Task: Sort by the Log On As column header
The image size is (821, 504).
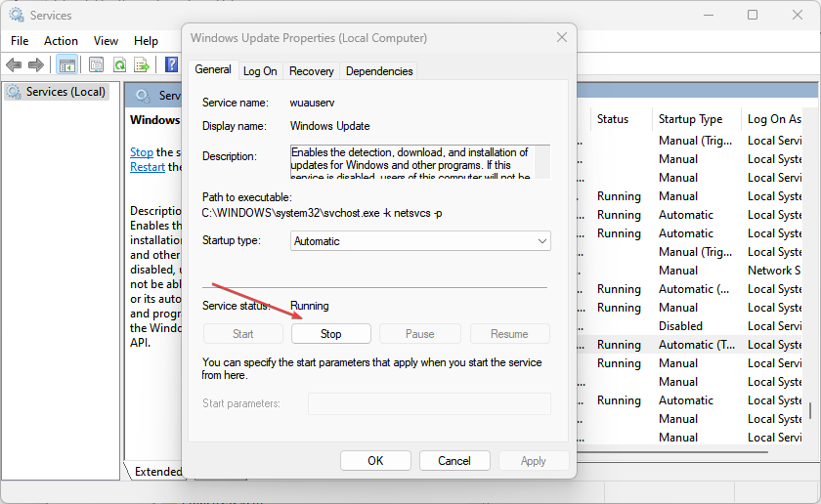Action: pyautogui.click(x=774, y=119)
